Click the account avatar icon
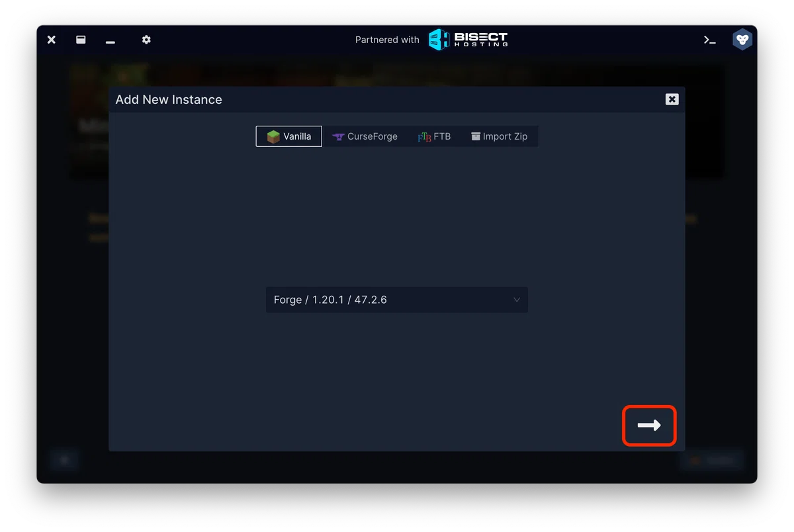 (742, 40)
